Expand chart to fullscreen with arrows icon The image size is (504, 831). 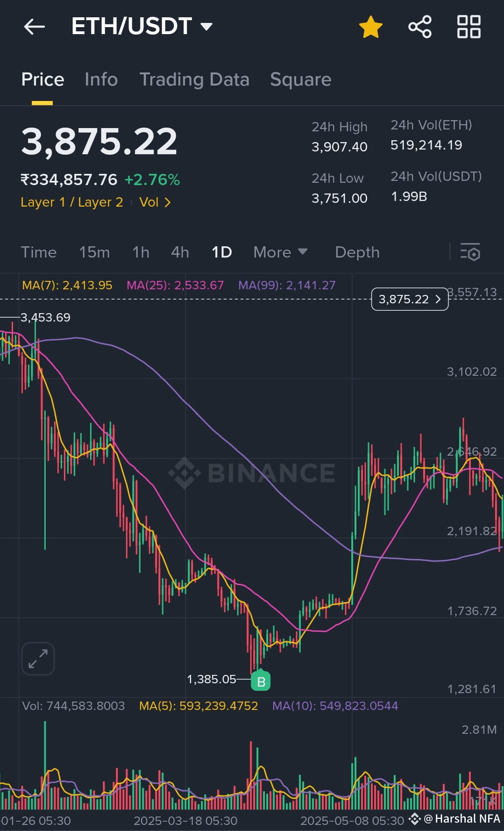38,659
